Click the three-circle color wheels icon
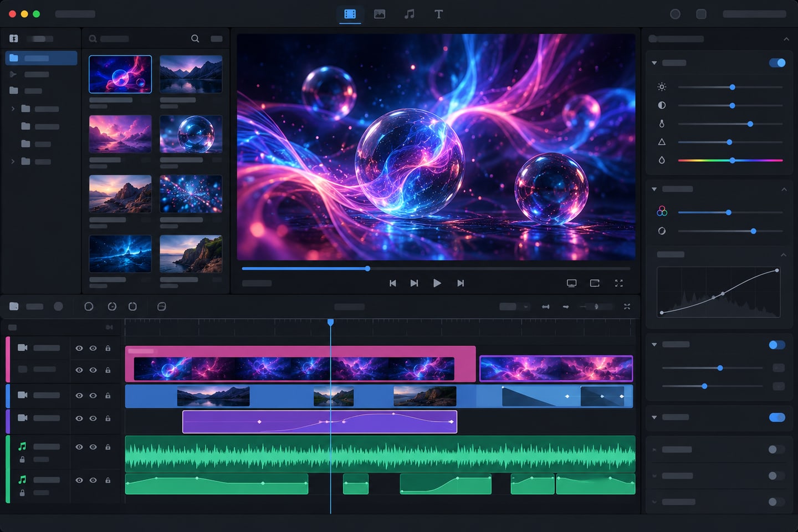The height and width of the screenshot is (532, 798). [x=662, y=211]
